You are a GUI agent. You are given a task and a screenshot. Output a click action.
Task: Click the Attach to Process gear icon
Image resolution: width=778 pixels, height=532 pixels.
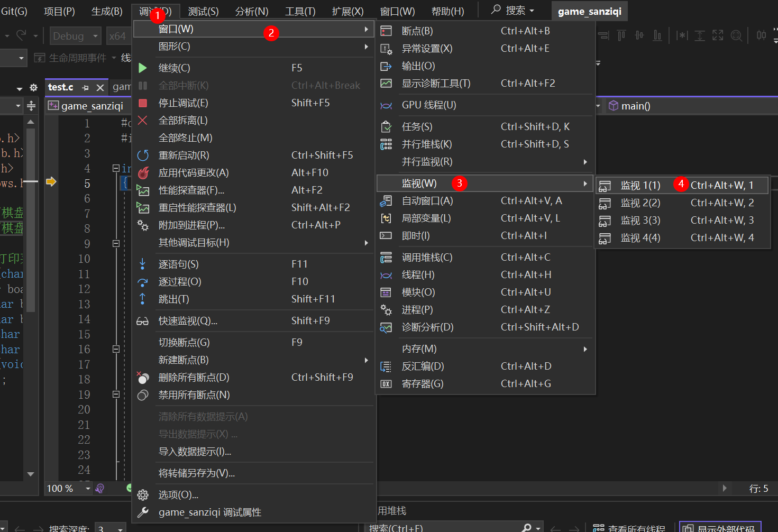coord(143,225)
